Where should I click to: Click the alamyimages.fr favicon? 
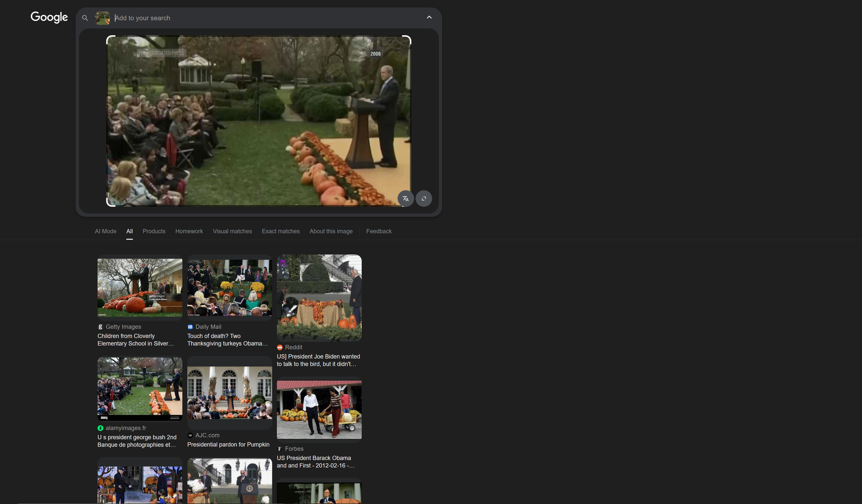pyautogui.click(x=100, y=428)
